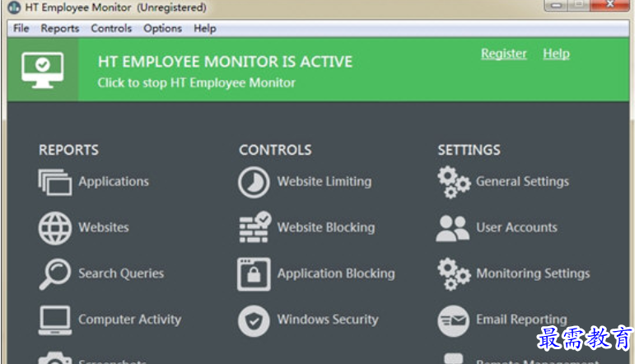
Task: Click the Help link in green banner
Action: point(557,54)
